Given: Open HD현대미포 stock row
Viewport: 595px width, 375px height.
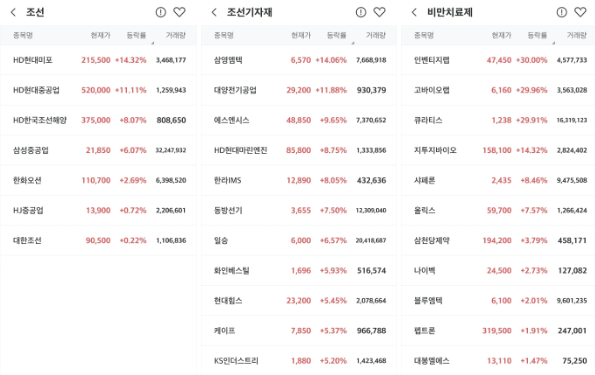Looking at the screenshot, I should [98, 60].
